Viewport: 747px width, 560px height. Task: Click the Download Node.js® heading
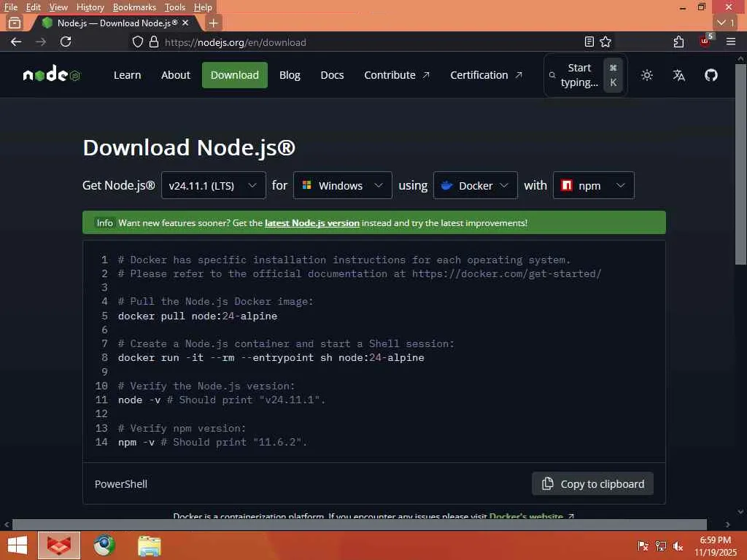189,147
